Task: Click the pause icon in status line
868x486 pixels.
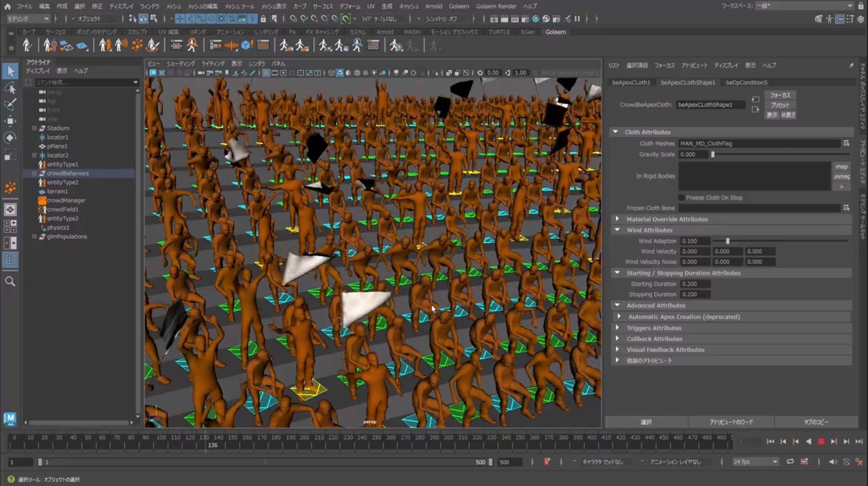Action: tap(577, 19)
